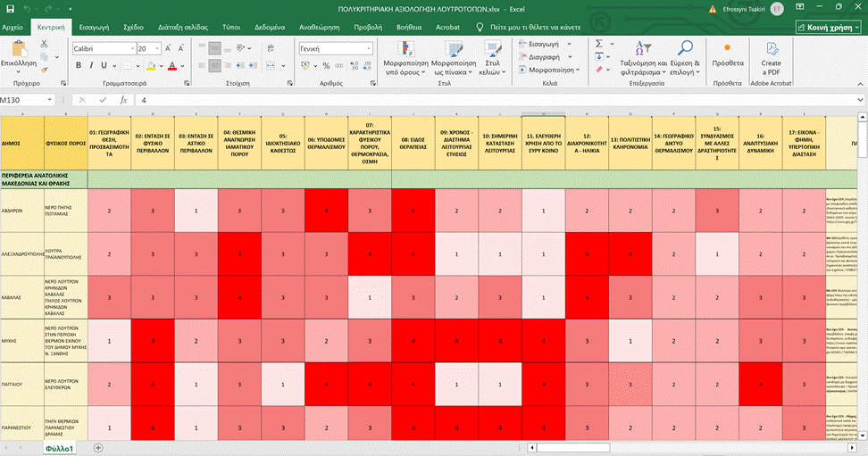Switch to the Τύποι ribbon tab
This screenshot has height=456, width=868.
coord(231,27)
